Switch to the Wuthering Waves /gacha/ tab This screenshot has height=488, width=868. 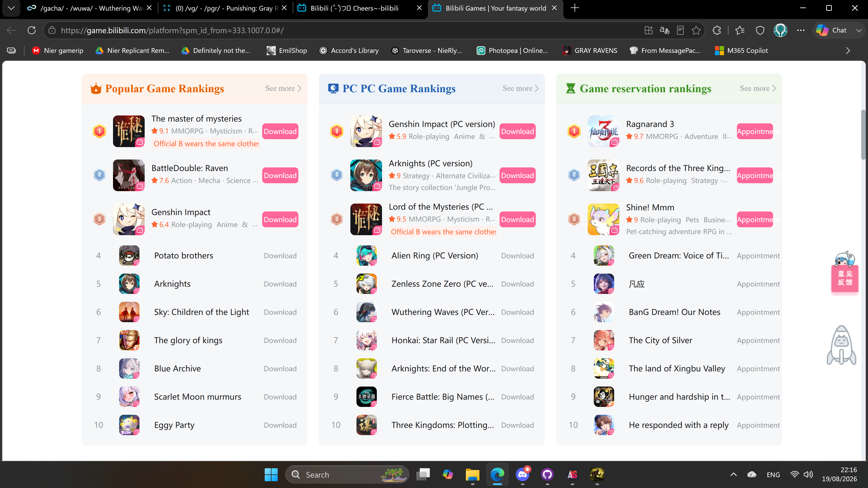pyautogui.click(x=89, y=8)
